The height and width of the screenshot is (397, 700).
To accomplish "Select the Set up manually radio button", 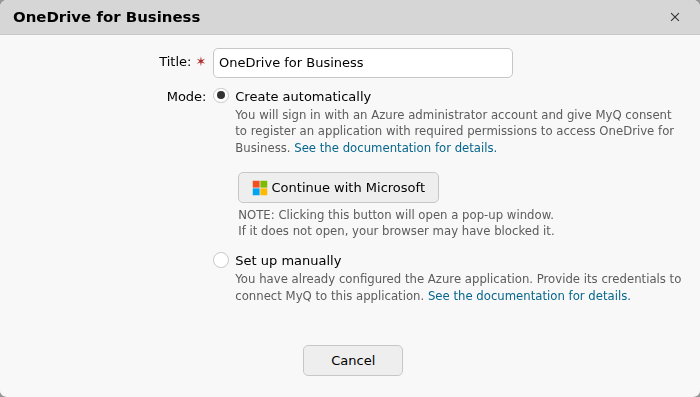I will click(221, 260).
